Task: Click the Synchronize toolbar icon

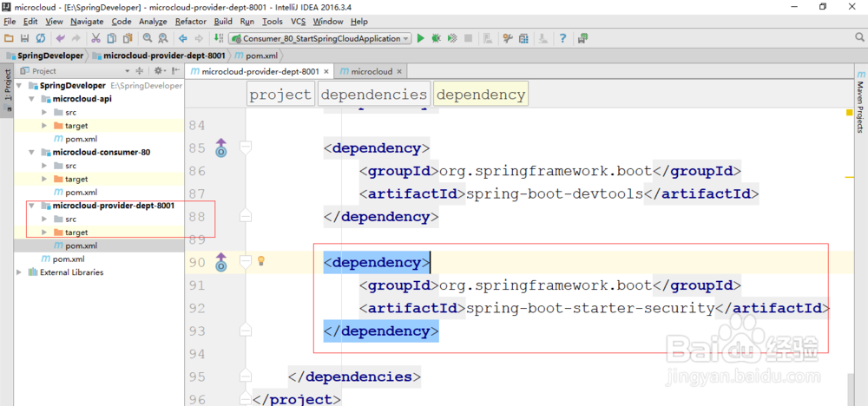Action: [x=41, y=38]
